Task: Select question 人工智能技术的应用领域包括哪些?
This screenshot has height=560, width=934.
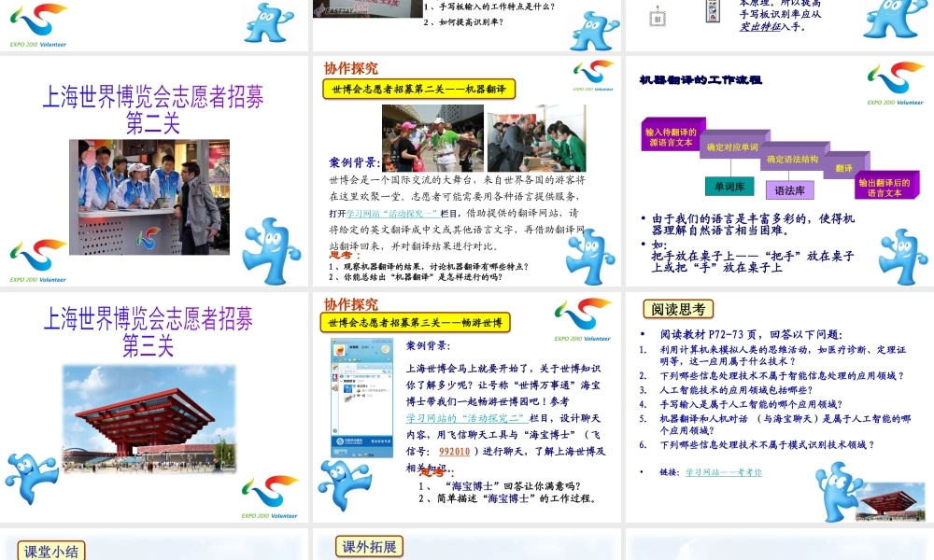Action: (x=736, y=390)
